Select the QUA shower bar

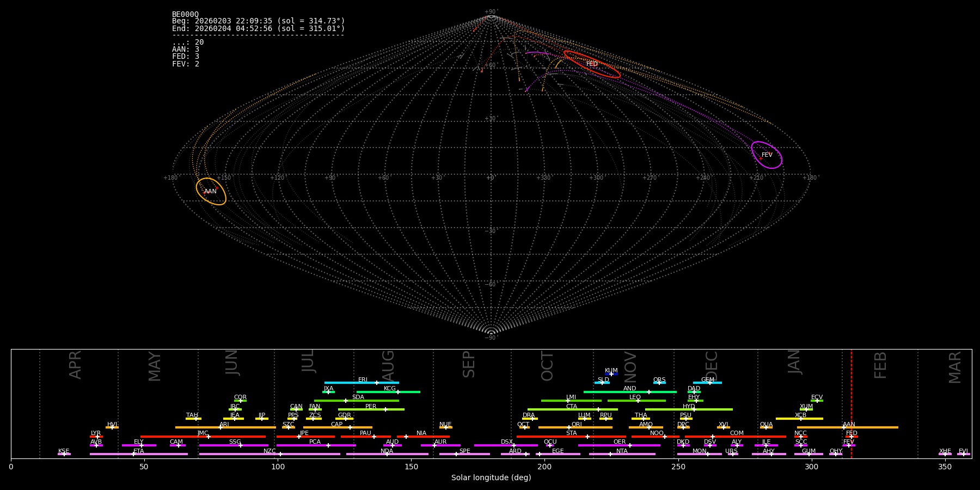click(766, 427)
